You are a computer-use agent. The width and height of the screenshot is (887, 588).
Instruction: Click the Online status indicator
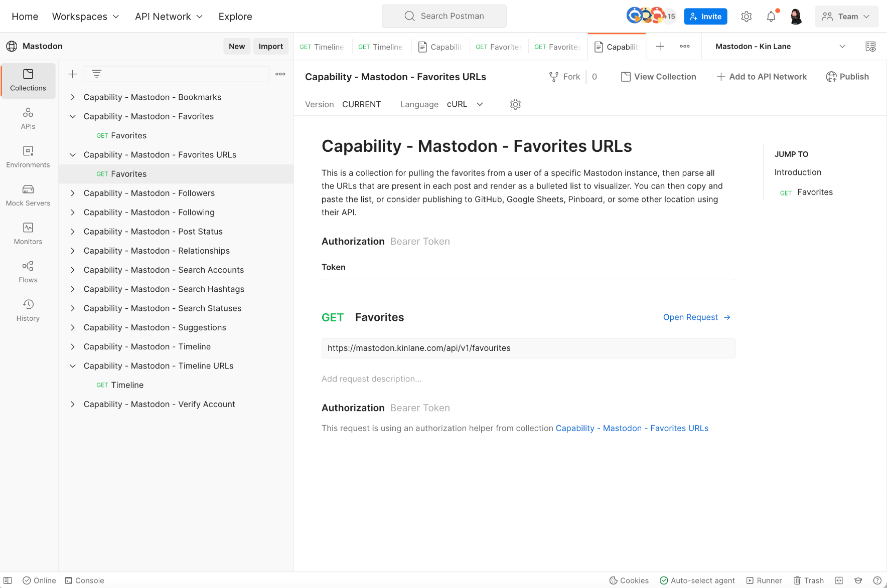pos(39,580)
